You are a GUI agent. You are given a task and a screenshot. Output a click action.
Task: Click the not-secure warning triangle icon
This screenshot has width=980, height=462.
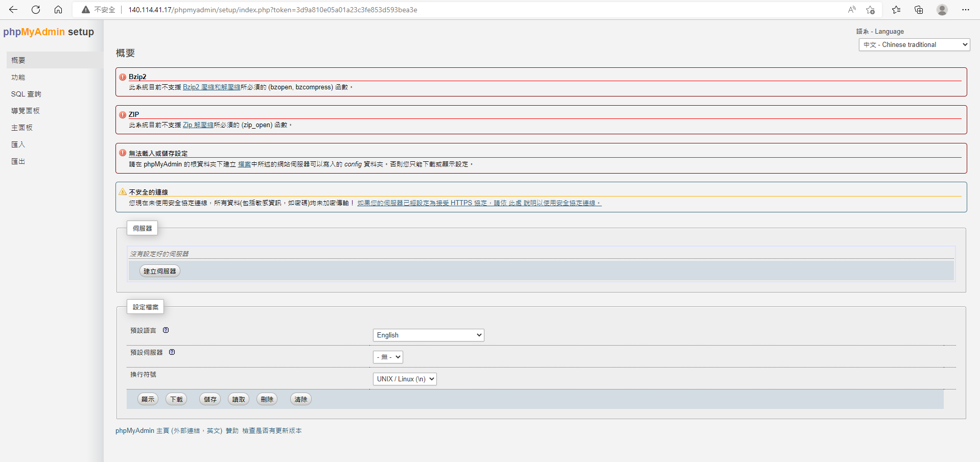pyautogui.click(x=86, y=10)
